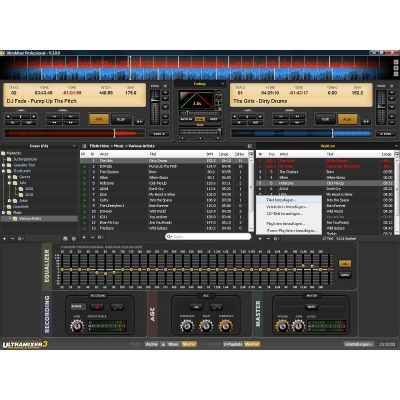
Task: Choose 'Verzeichnis hinzufügen...' from the context menu
Action: 289,207
